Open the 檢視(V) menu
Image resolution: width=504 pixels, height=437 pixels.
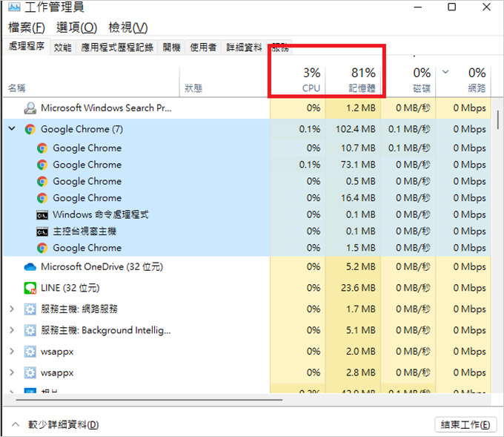click(128, 27)
